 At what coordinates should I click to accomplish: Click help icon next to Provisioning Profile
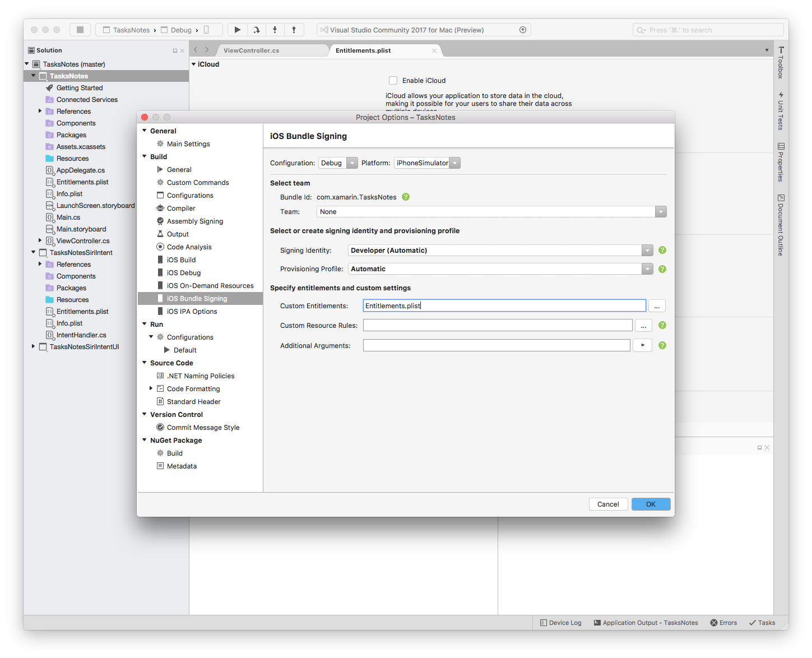[x=662, y=269]
